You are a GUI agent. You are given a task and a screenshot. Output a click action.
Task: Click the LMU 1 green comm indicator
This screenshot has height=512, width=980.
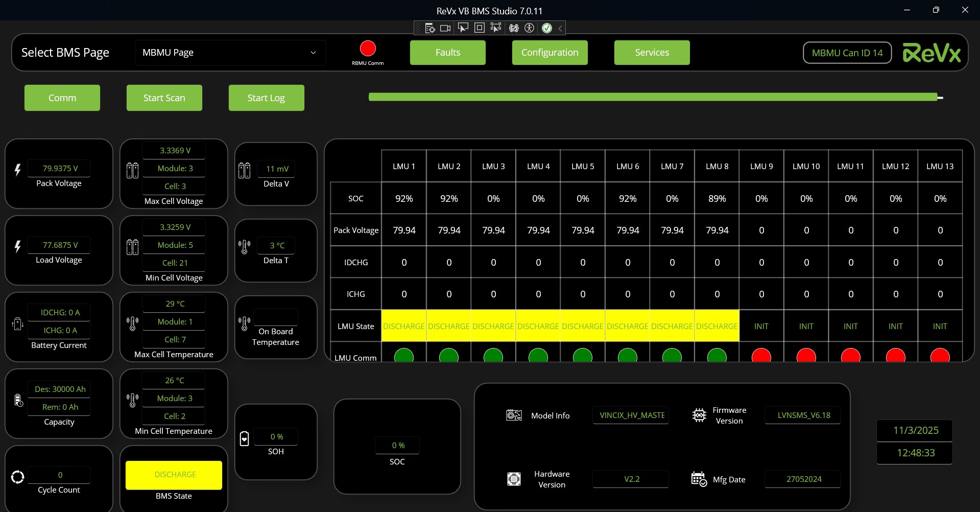[x=404, y=355]
